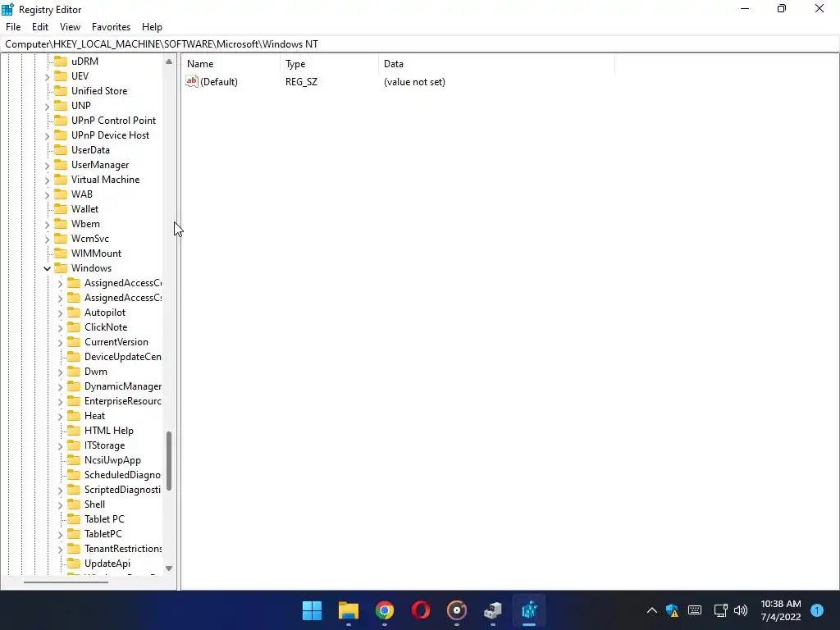840x630 pixels.
Task: Select the UserData folder icon
Action: tap(61, 149)
